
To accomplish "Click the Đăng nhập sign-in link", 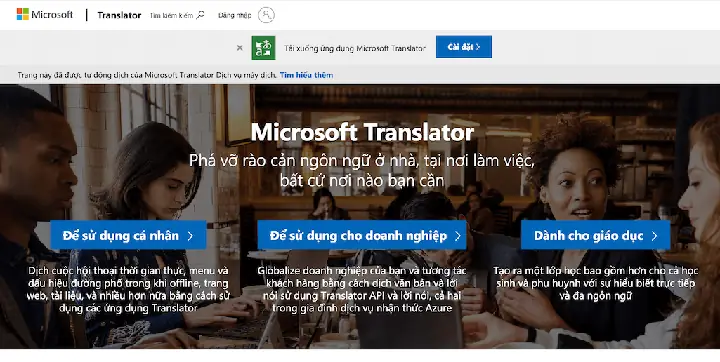I will click(235, 15).
